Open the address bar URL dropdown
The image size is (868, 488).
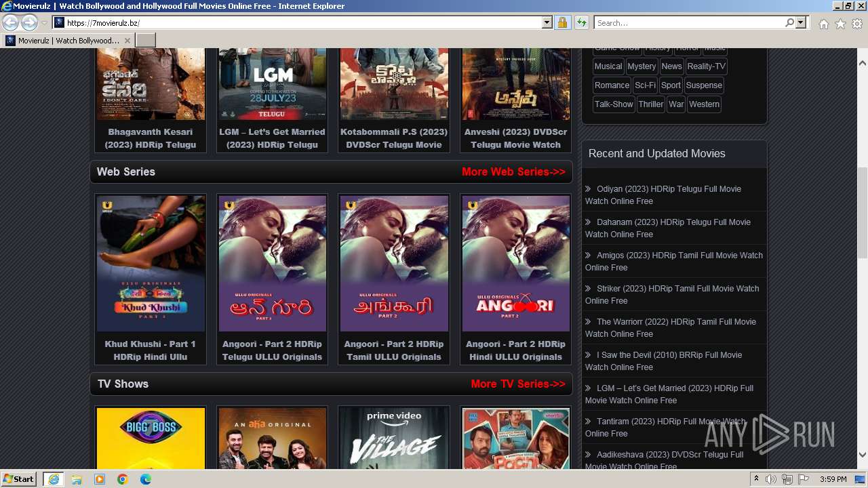point(547,23)
